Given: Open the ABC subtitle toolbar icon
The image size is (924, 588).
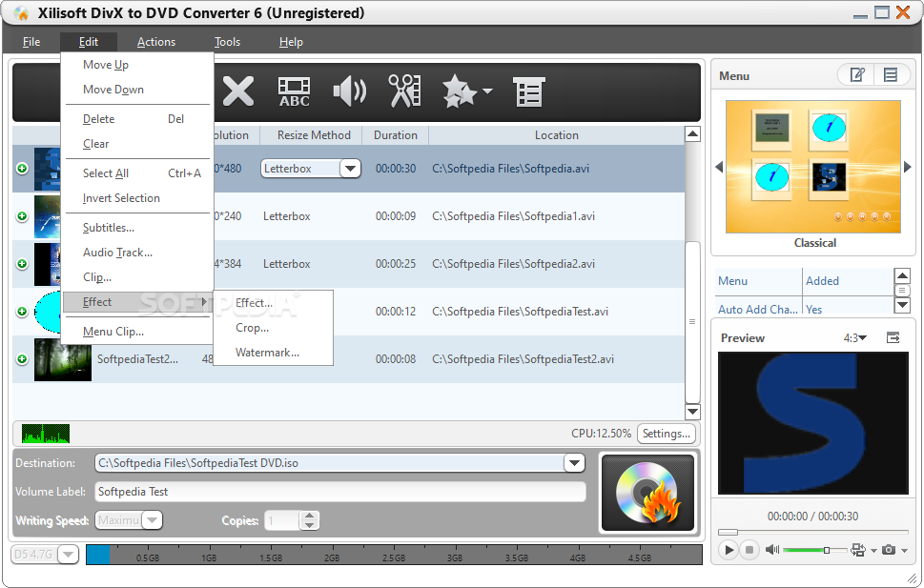Looking at the screenshot, I should pyautogui.click(x=294, y=91).
